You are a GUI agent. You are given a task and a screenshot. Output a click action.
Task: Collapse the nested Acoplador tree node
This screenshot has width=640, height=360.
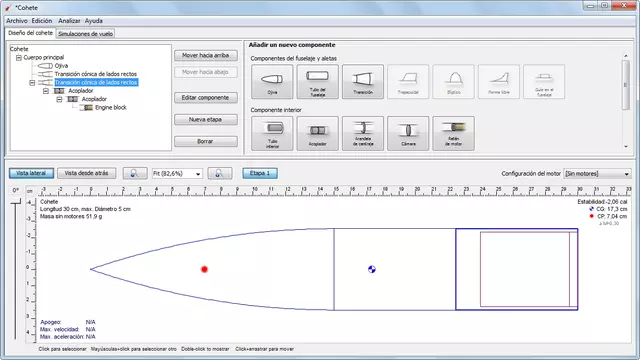[x=59, y=99]
